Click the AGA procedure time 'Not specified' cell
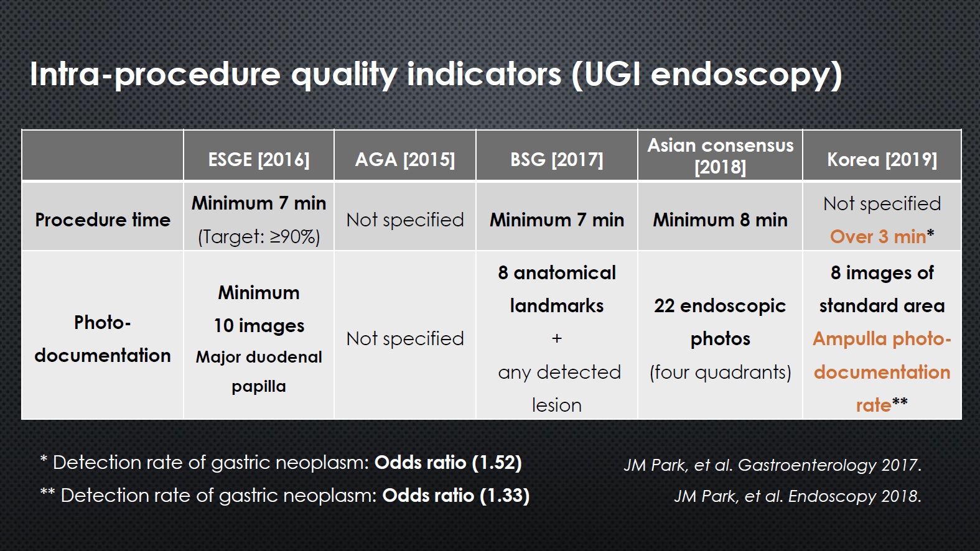Screen dimensions: 980x551 point(405,220)
